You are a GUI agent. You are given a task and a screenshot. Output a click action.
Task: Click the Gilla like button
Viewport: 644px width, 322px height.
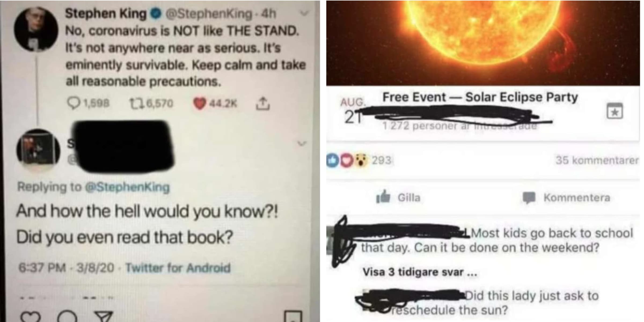pos(398,197)
